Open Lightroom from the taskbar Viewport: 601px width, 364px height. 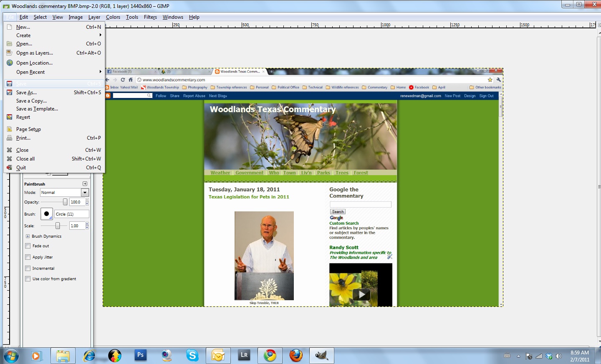click(244, 356)
